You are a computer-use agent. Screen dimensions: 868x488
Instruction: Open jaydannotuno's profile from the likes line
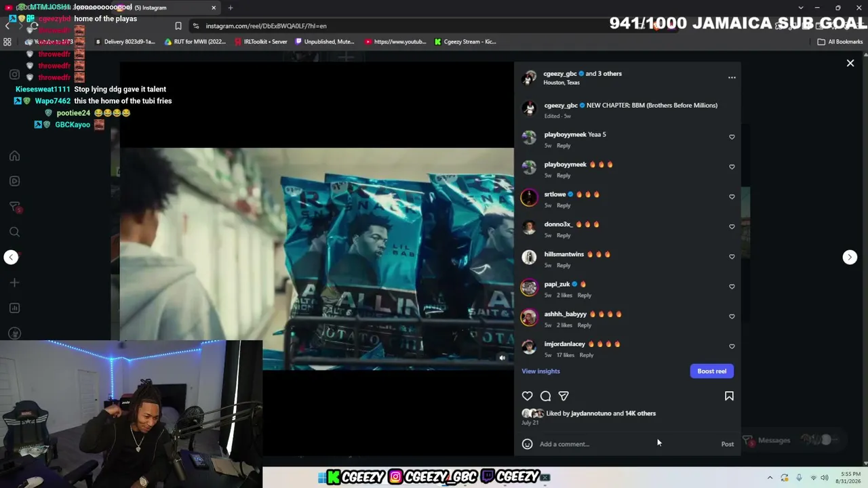(x=591, y=413)
